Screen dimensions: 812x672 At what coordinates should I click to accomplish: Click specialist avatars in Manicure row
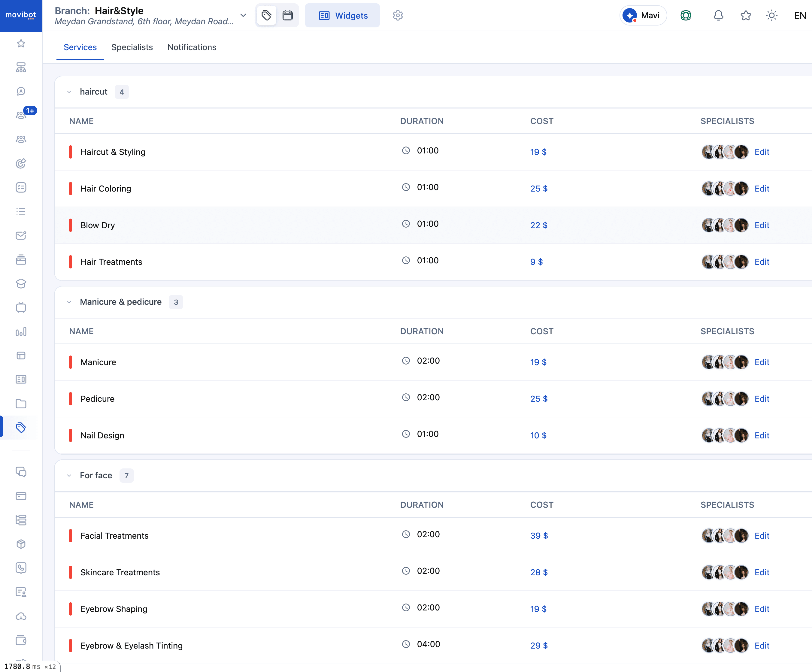click(725, 362)
